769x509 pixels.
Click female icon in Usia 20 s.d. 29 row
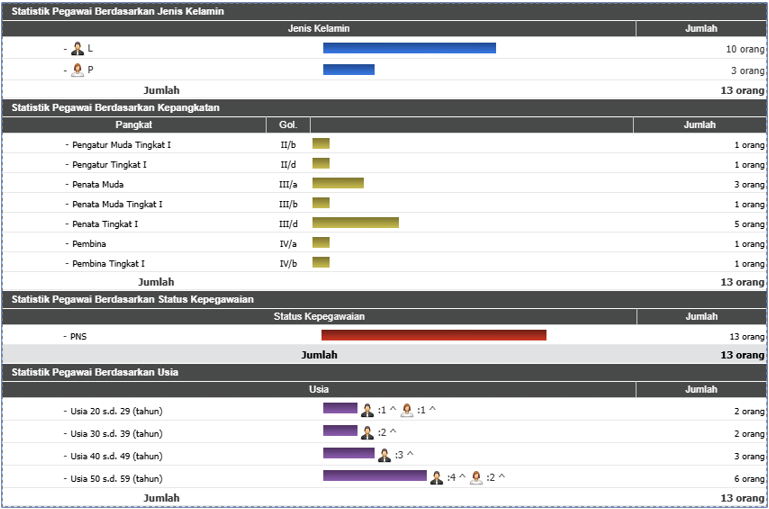click(x=407, y=410)
